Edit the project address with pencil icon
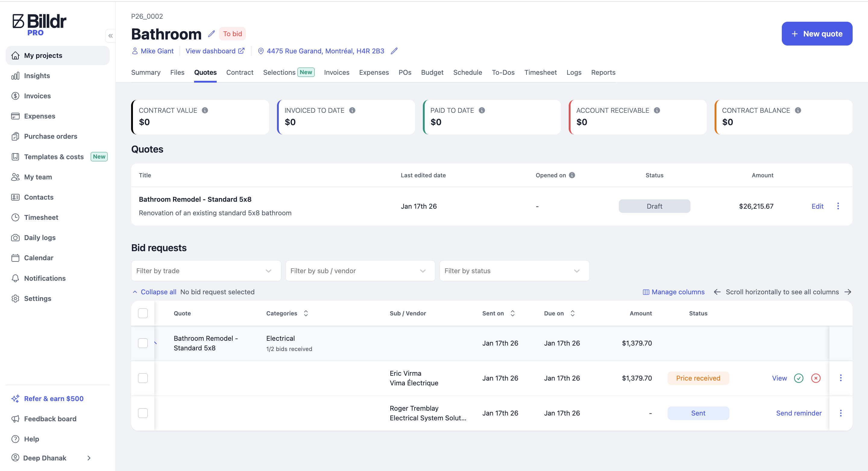This screenshot has height=471, width=868. coord(394,51)
